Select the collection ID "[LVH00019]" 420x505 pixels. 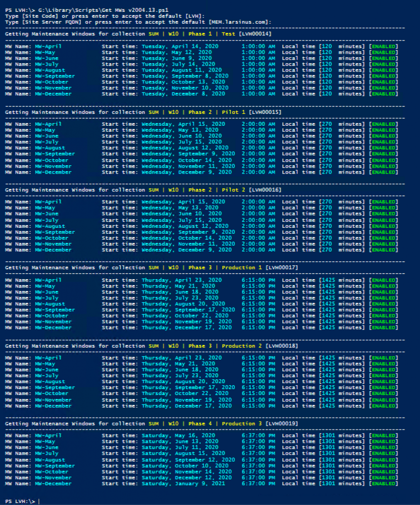tap(282, 424)
